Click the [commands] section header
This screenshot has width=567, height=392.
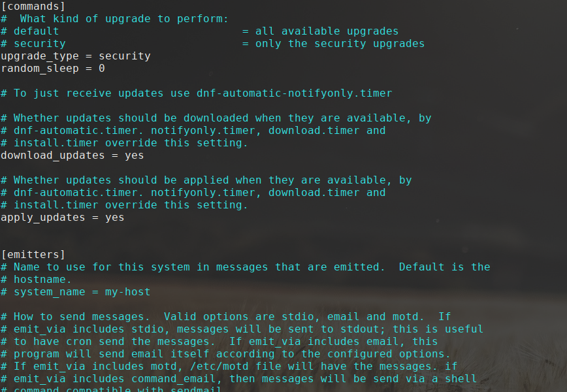33,7
